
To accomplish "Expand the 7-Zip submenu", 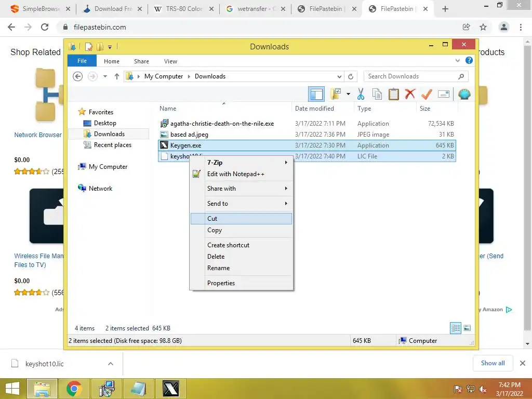I will [x=241, y=163].
